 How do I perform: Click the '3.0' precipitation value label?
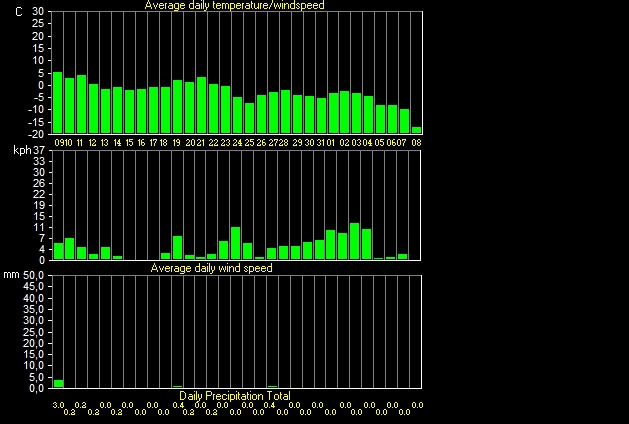click(57, 404)
